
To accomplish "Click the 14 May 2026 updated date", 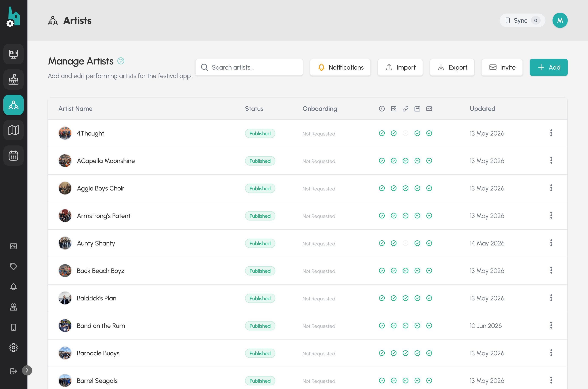I will [x=487, y=243].
